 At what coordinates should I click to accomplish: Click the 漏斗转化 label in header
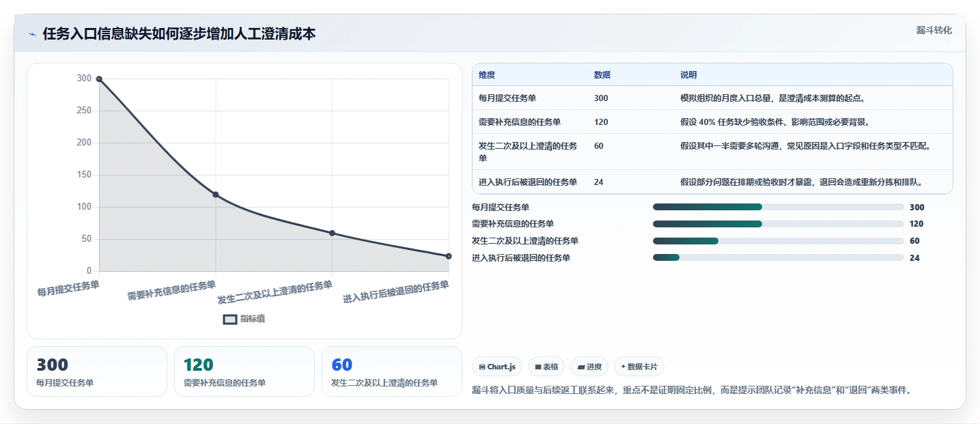(934, 30)
